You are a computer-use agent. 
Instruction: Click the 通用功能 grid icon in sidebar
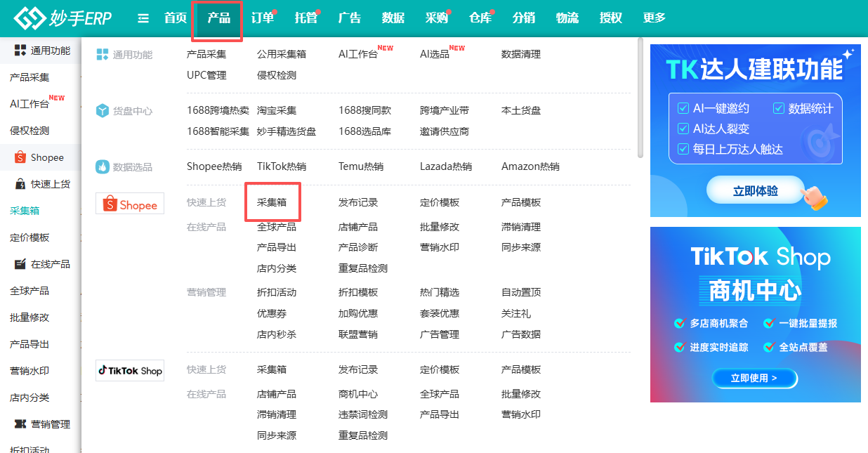click(20, 50)
